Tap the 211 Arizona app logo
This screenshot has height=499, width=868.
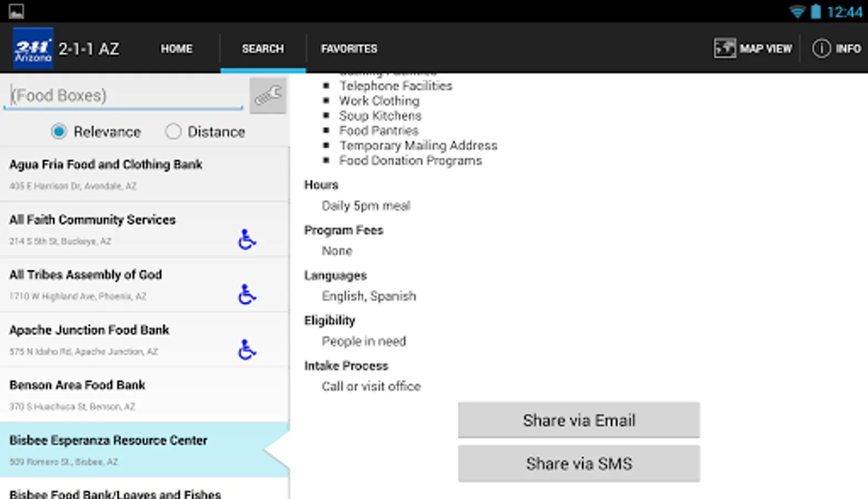(x=33, y=48)
